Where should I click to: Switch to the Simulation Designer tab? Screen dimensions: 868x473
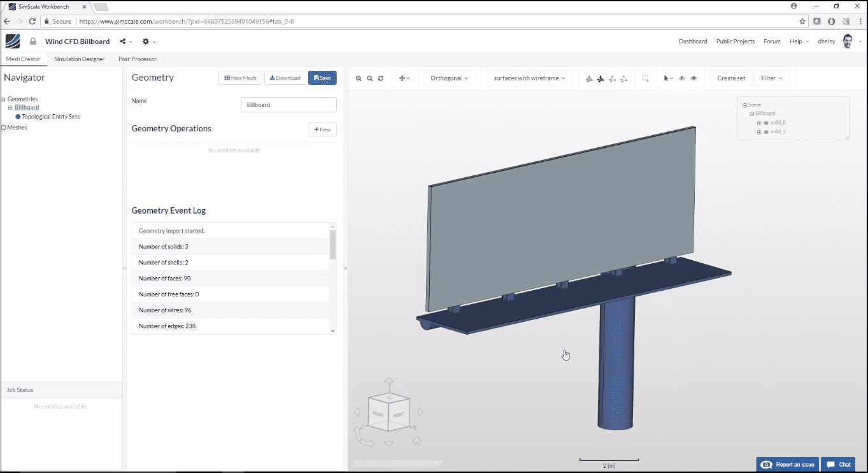79,58
